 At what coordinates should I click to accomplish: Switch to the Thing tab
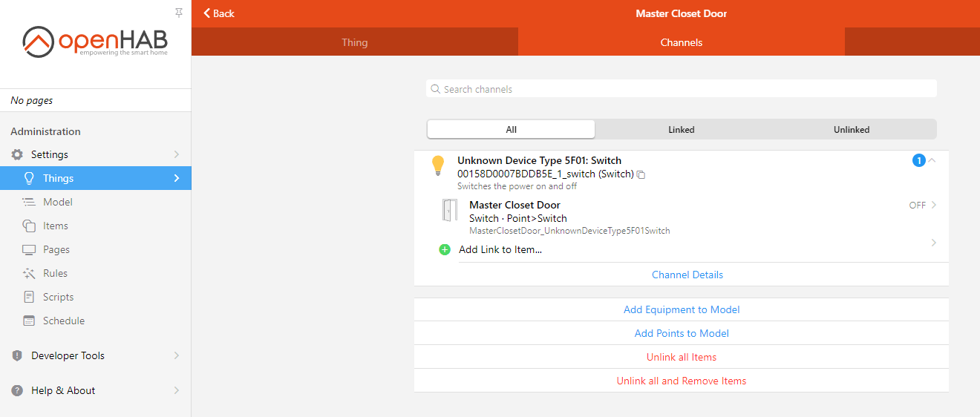click(354, 42)
